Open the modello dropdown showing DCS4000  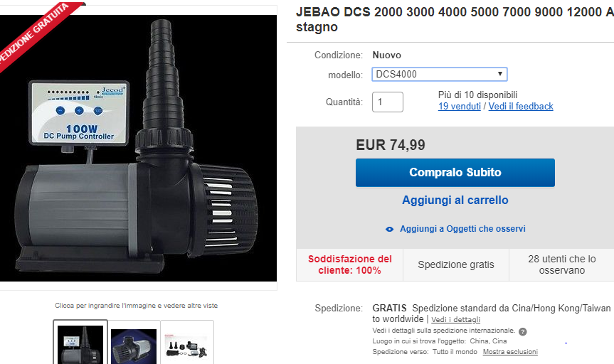pos(440,75)
